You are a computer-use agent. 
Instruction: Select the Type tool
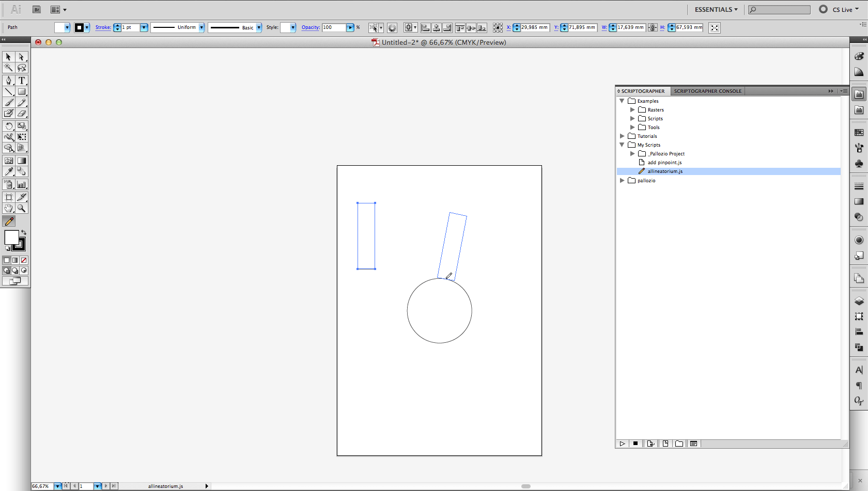(x=21, y=80)
